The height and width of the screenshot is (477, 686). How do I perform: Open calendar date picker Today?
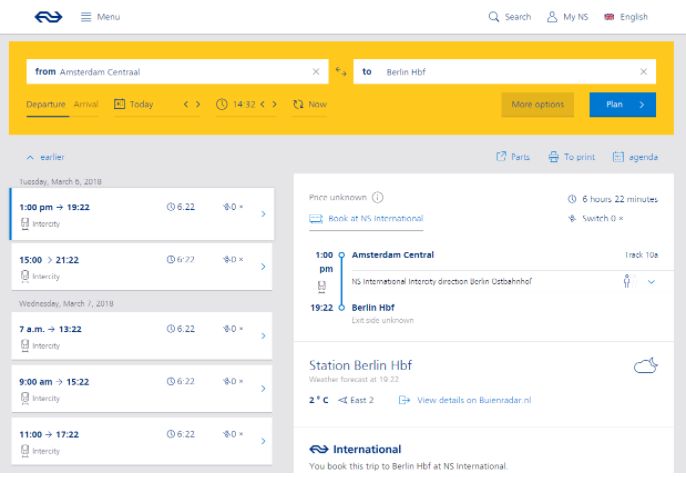[x=133, y=105]
